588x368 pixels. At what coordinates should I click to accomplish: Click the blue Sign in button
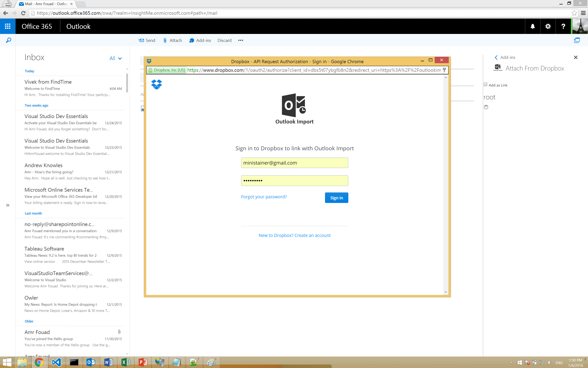point(336,198)
